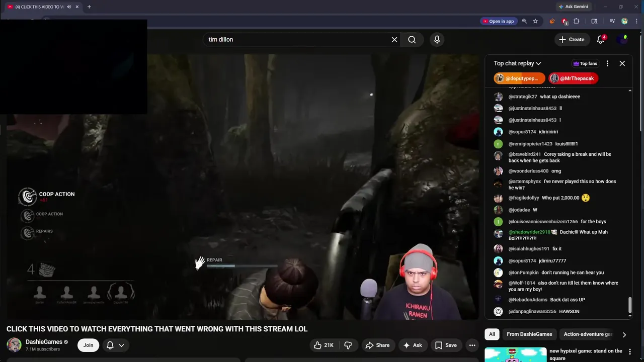Bookmark this page with the star icon
644x362 pixels.
pos(535,21)
